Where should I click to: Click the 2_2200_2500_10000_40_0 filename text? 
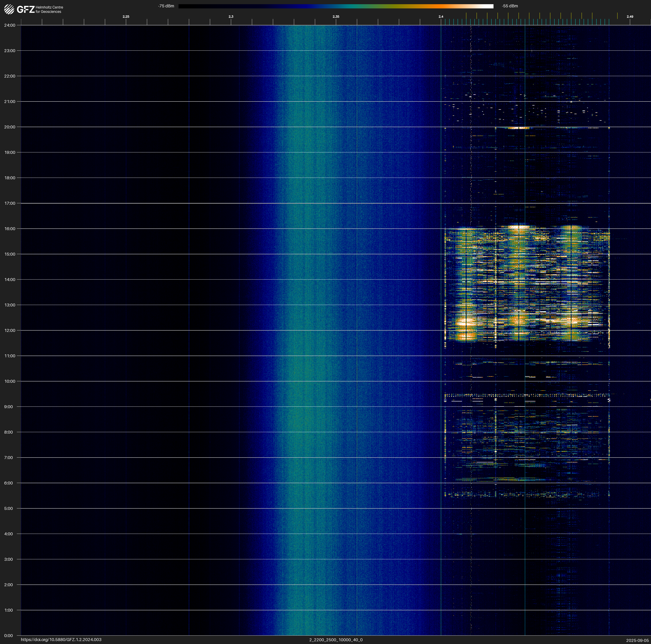pyautogui.click(x=336, y=640)
